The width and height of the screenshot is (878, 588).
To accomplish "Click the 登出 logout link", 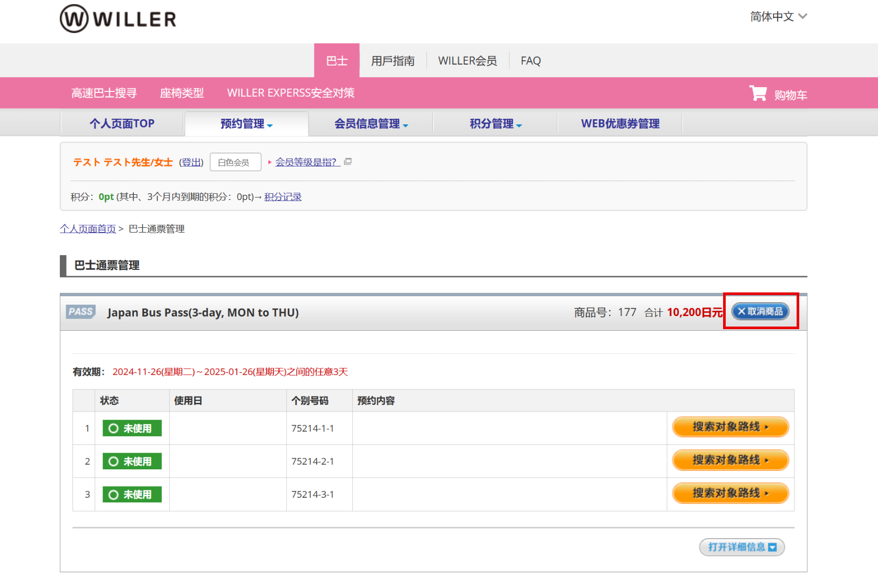I will click(191, 162).
